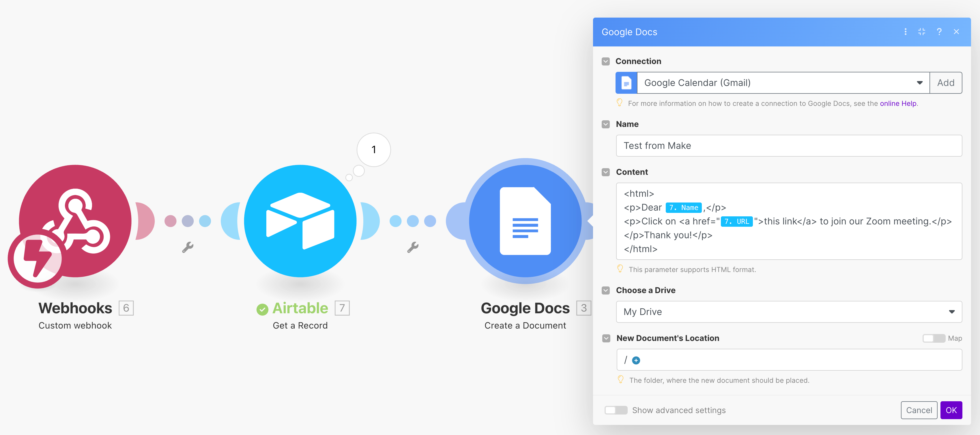Collapse the Name section
The height and width of the screenshot is (435, 980).
coord(606,124)
